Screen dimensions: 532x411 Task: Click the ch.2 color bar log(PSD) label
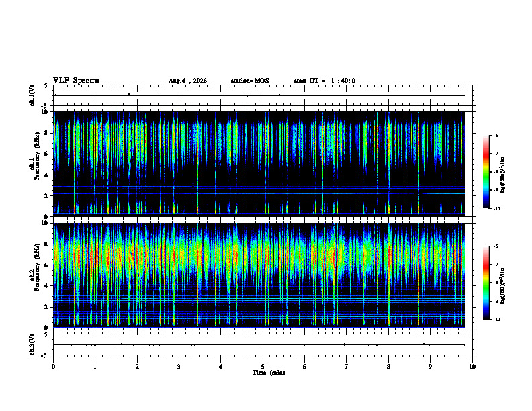503,285
